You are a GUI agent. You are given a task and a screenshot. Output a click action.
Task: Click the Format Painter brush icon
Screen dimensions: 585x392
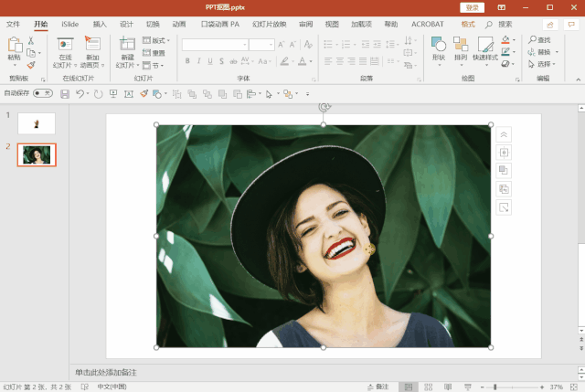(31, 65)
